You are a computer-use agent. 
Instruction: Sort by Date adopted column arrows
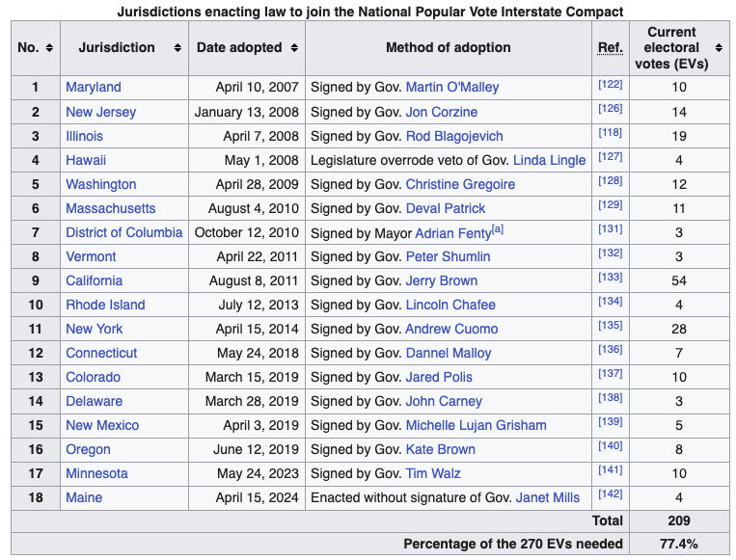[294, 48]
